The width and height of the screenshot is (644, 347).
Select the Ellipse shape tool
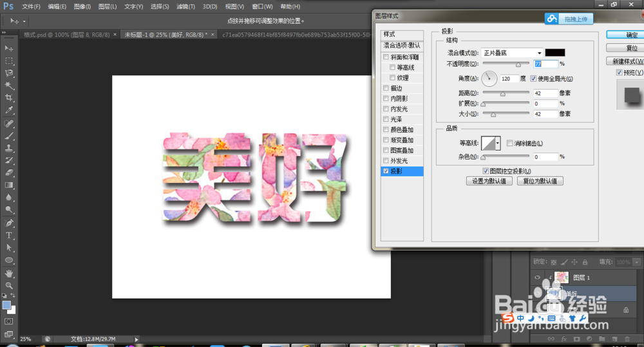tap(8, 260)
